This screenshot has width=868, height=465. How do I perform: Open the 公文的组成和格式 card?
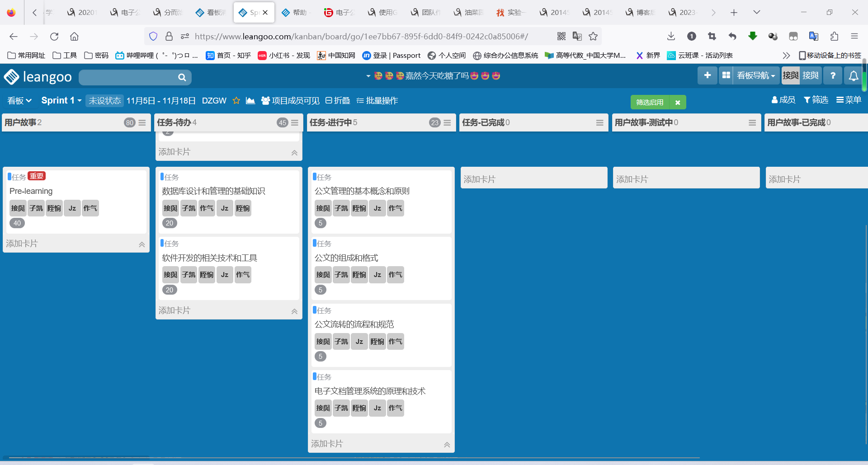[381, 268]
